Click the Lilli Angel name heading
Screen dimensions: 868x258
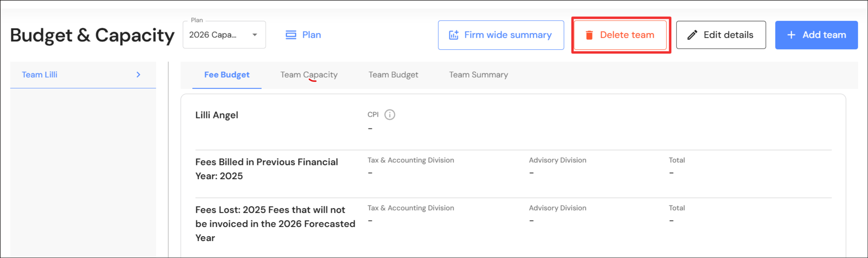click(217, 115)
